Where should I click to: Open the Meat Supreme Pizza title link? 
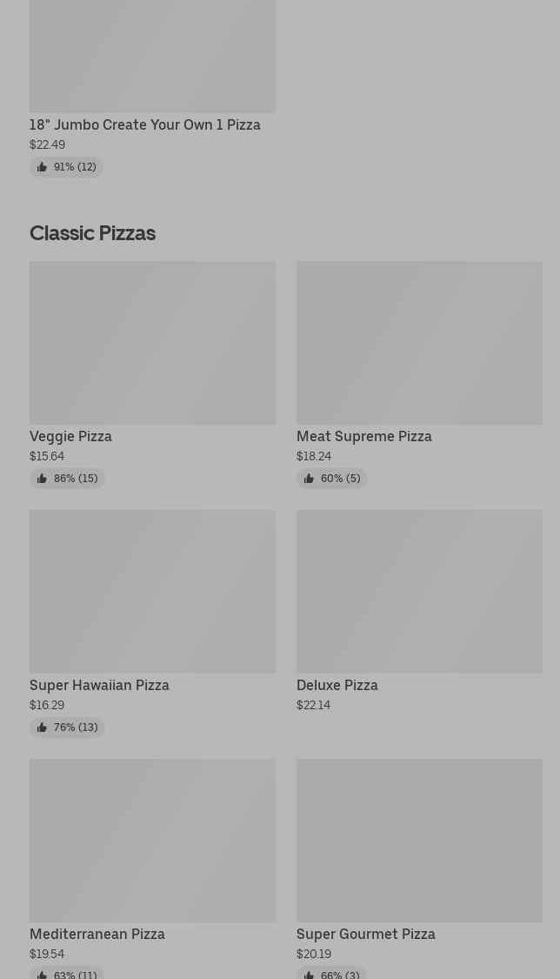coord(363,436)
